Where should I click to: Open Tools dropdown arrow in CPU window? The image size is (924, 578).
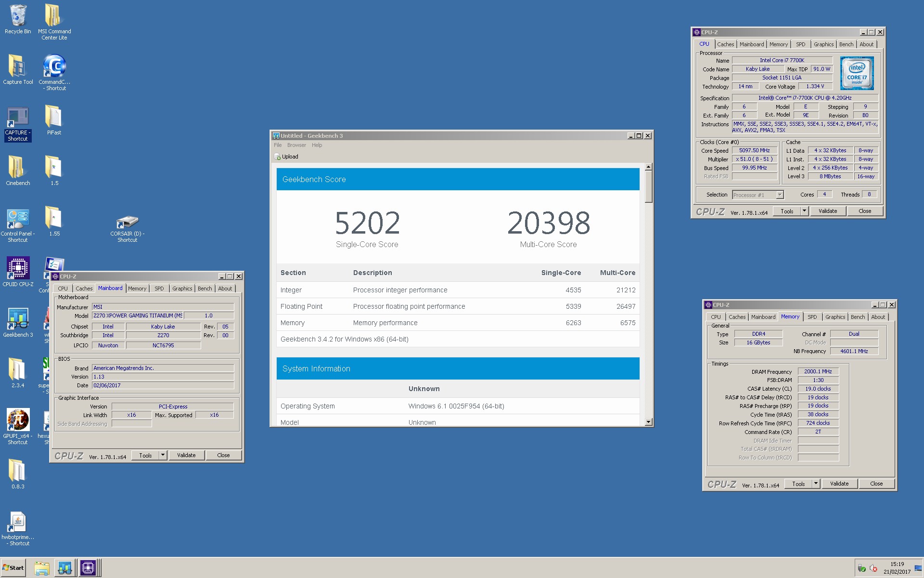[804, 211]
